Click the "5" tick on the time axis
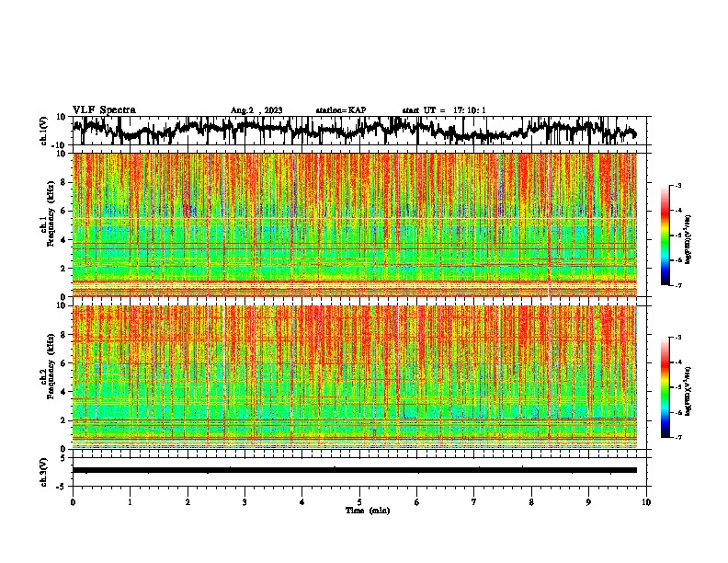The image size is (728, 563). [359, 502]
